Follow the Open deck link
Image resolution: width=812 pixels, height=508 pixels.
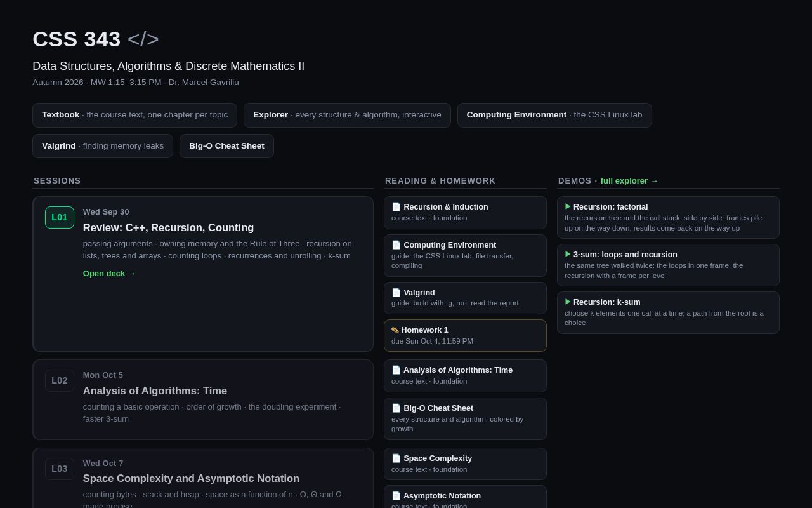pyautogui.click(x=109, y=274)
